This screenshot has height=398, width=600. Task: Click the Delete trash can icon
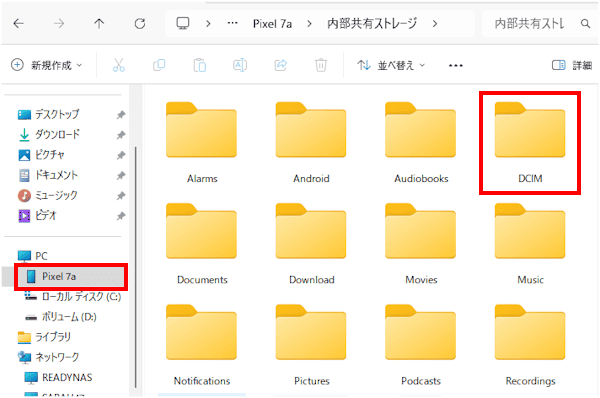(x=321, y=65)
